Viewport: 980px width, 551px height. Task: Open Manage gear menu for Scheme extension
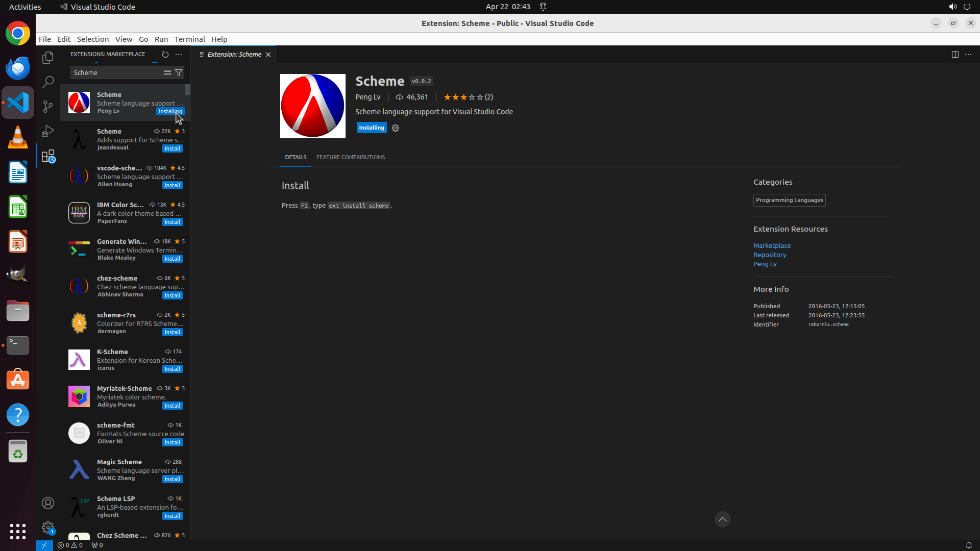[395, 128]
